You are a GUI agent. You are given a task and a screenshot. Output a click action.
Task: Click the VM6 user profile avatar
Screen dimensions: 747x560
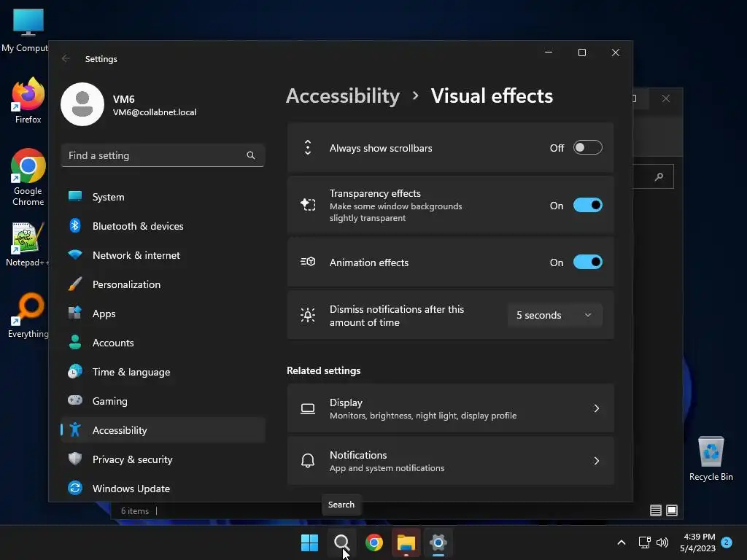click(82, 104)
